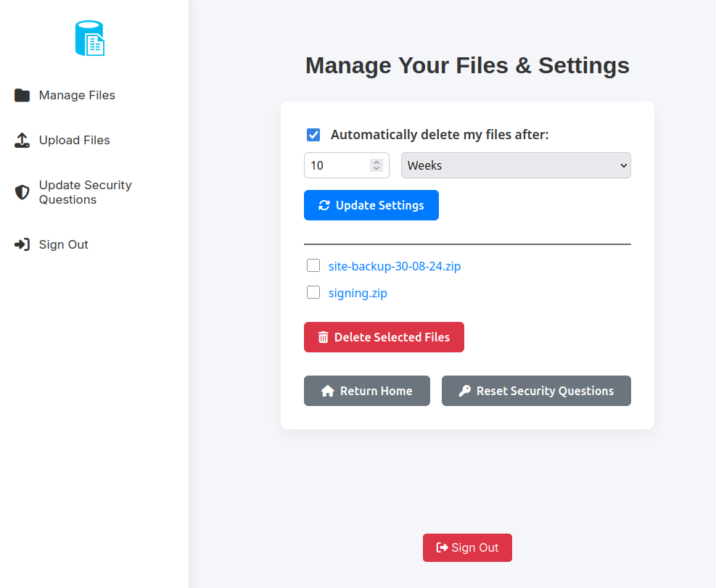
Task: Open the signing.zip file link
Action: point(358,293)
